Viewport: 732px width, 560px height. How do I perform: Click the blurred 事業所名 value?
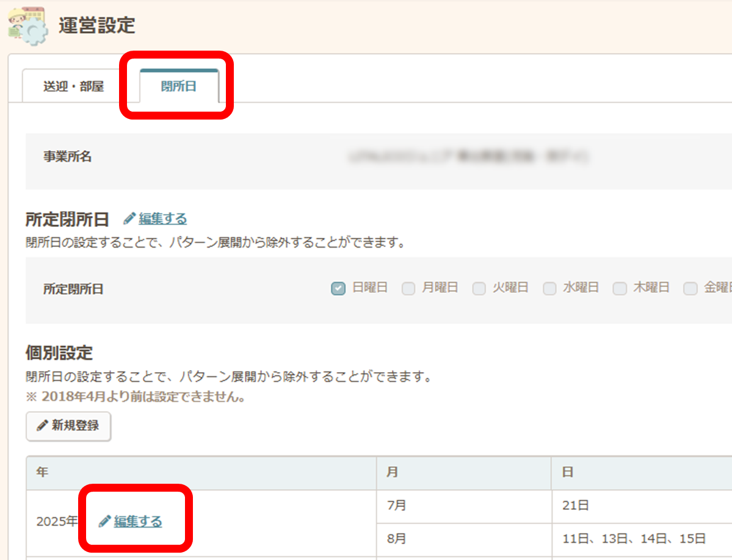coord(468,157)
